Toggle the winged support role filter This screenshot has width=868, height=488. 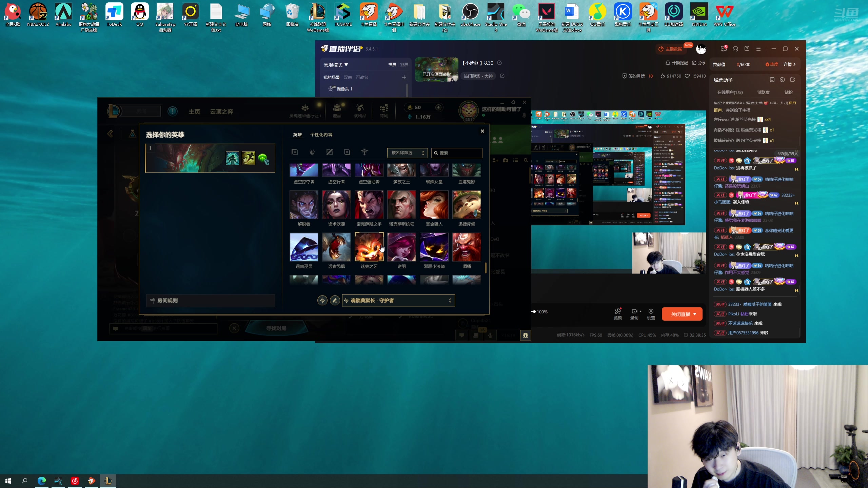(364, 152)
